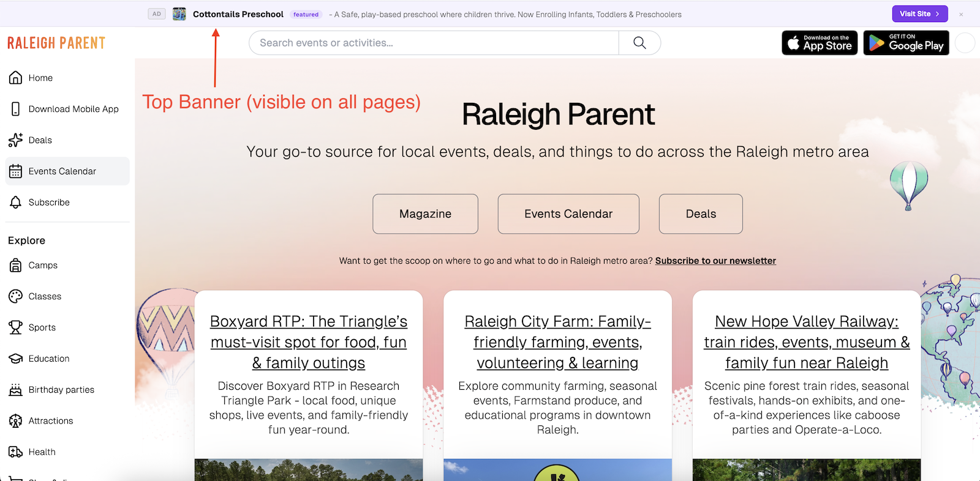Open the Health category
This screenshot has width=980, height=481.
pos(67,452)
